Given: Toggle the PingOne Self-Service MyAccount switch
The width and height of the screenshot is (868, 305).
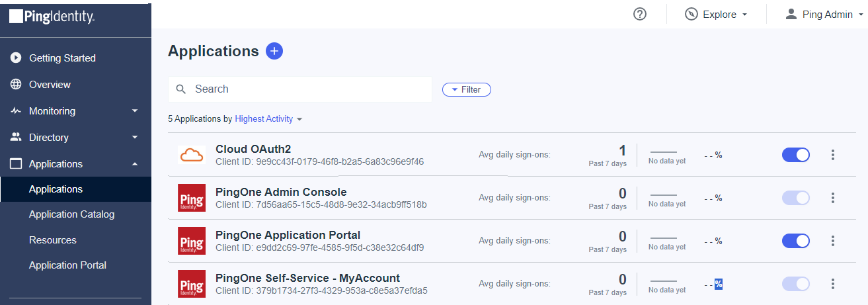Looking at the screenshot, I should tap(796, 284).
